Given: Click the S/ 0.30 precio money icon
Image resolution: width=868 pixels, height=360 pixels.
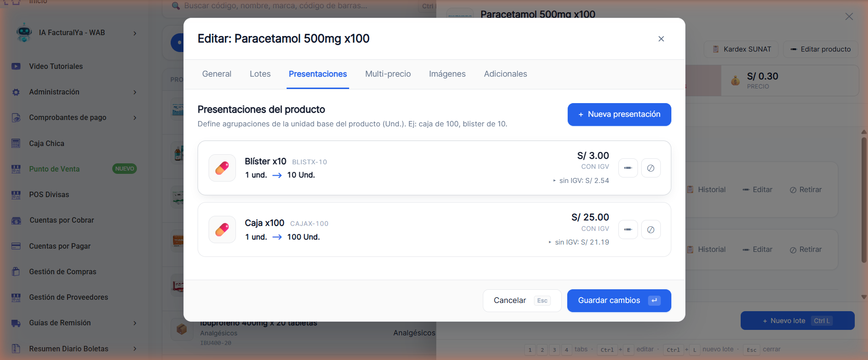Looking at the screenshot, I should [x=735, y=81].
